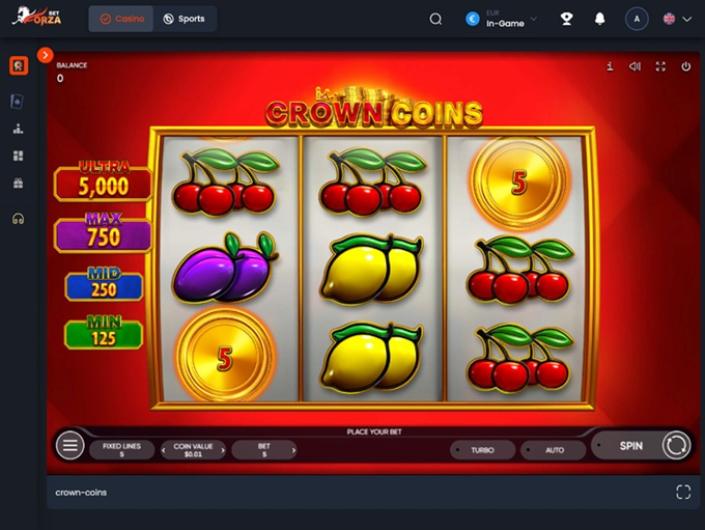705x530 pixels.
Task: Decrease coin value with left arrow
Action: coord(164,450)
